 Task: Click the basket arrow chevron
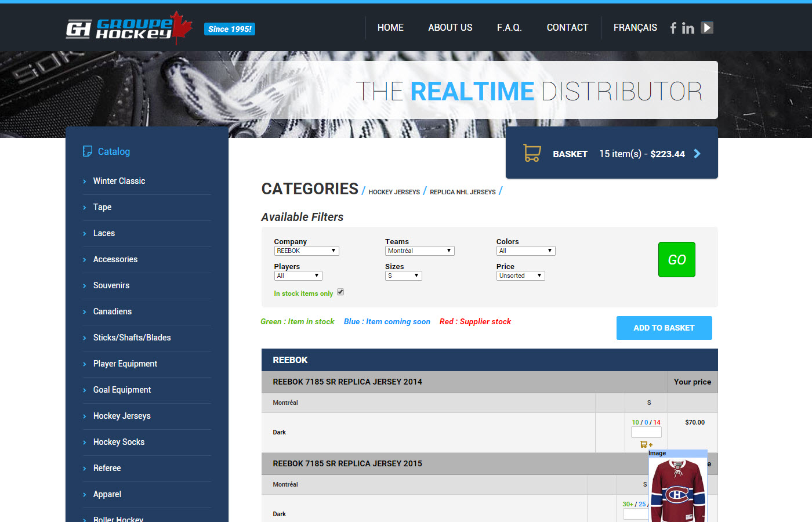697,154
